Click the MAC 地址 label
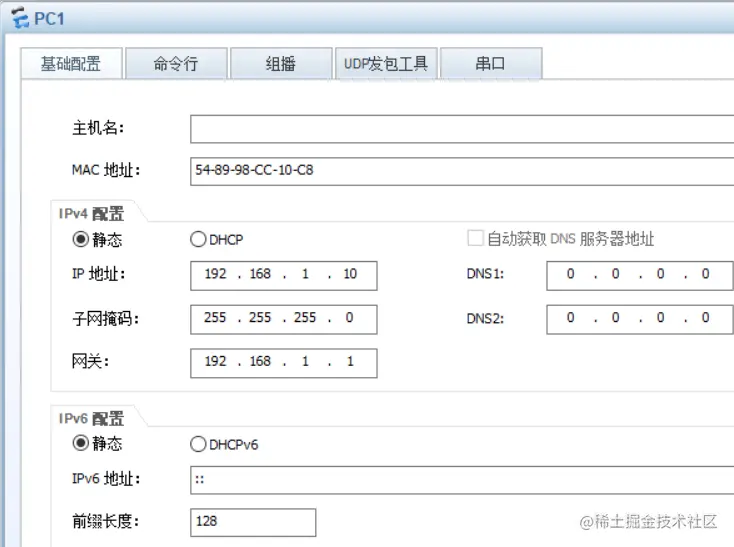 106,170
